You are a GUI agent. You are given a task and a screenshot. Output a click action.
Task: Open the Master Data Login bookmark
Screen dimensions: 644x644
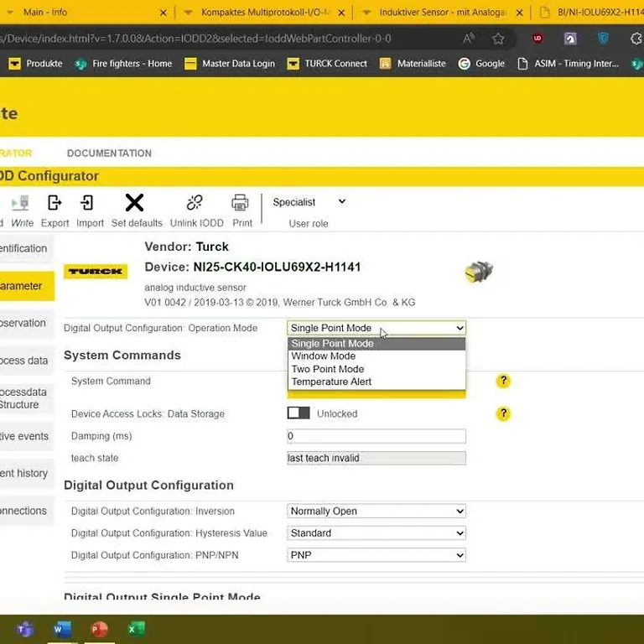(230, 64)
